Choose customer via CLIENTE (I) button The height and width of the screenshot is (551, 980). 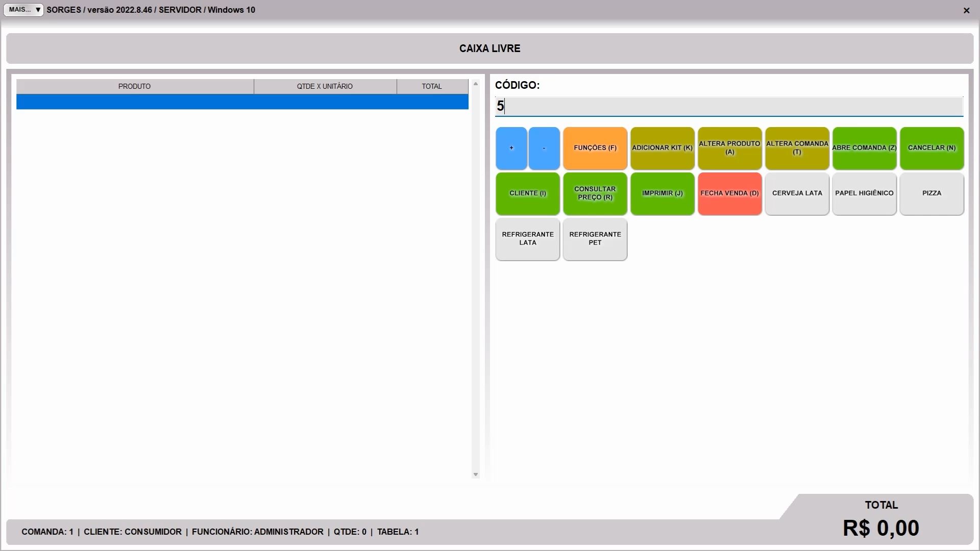click(x=527, y=193)
